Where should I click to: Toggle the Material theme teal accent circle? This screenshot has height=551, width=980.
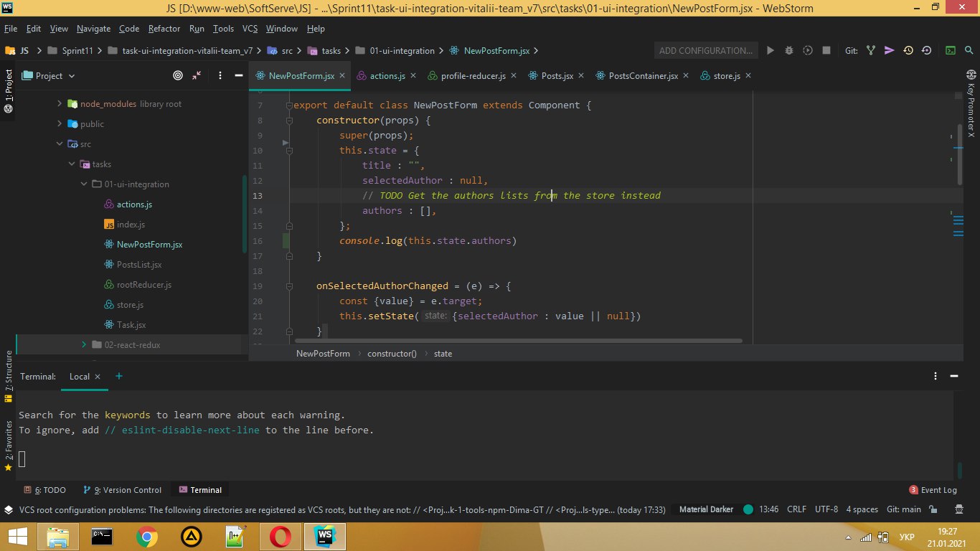pos(748,509)
